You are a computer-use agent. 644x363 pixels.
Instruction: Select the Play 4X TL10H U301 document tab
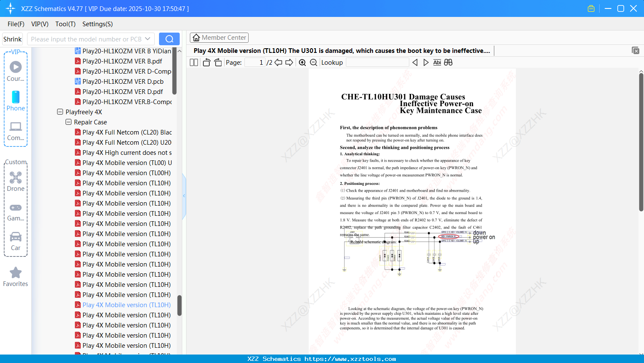(x=342, y=50)
